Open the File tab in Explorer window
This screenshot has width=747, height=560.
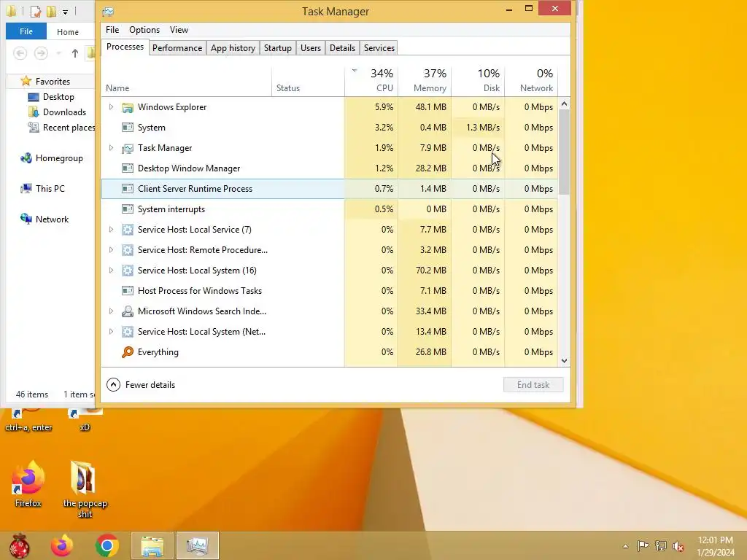pos(26,31)
